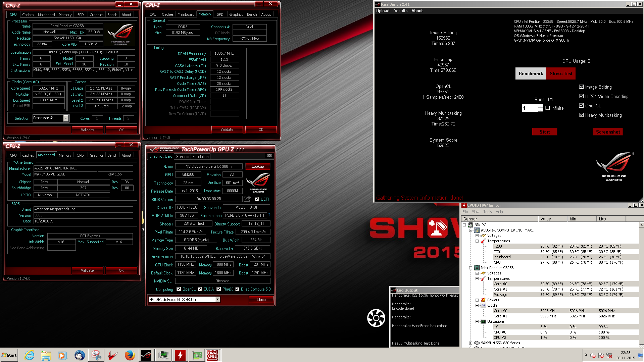Open the GPU selector dropdown in GPU-Z

217,299
